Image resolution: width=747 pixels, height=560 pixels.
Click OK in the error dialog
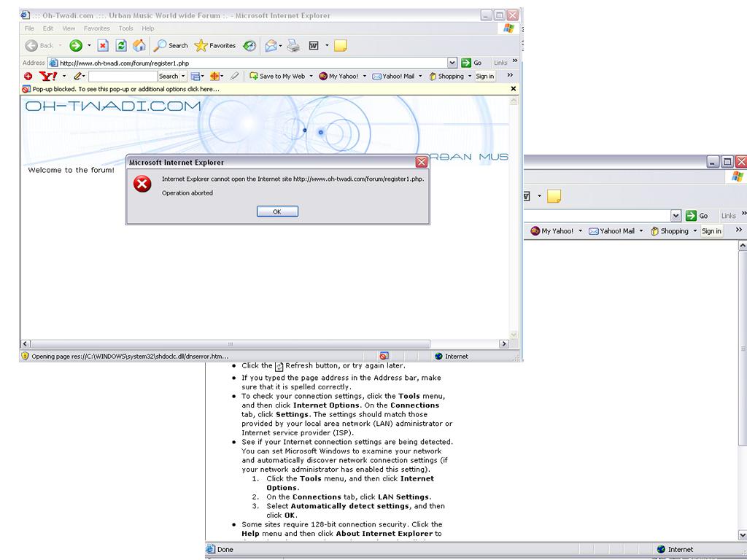[277, 211]
